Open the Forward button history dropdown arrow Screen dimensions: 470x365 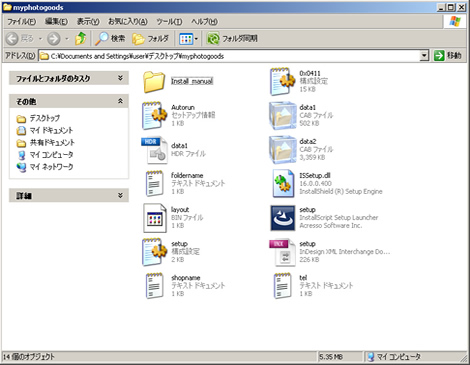(67, 39)
